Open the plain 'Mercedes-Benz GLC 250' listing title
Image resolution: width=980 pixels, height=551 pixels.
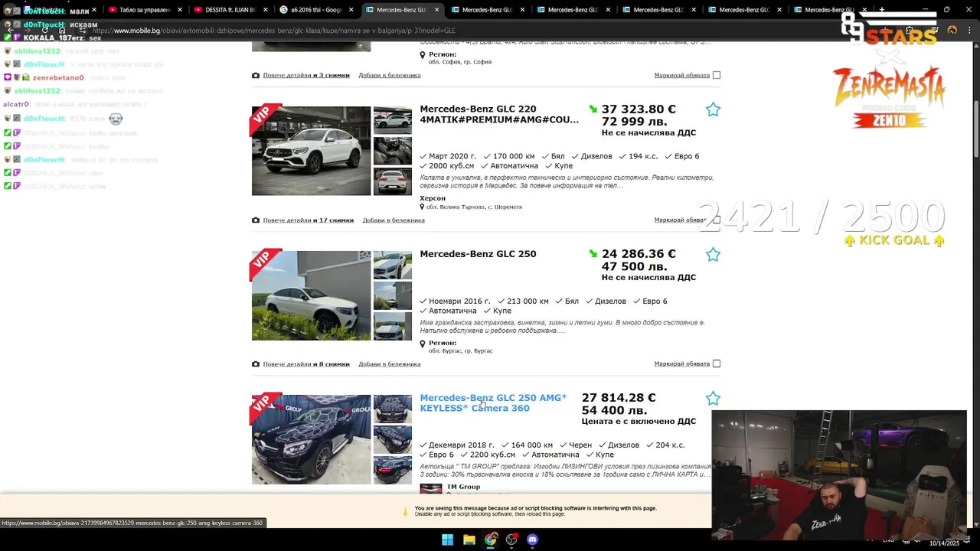478,254
